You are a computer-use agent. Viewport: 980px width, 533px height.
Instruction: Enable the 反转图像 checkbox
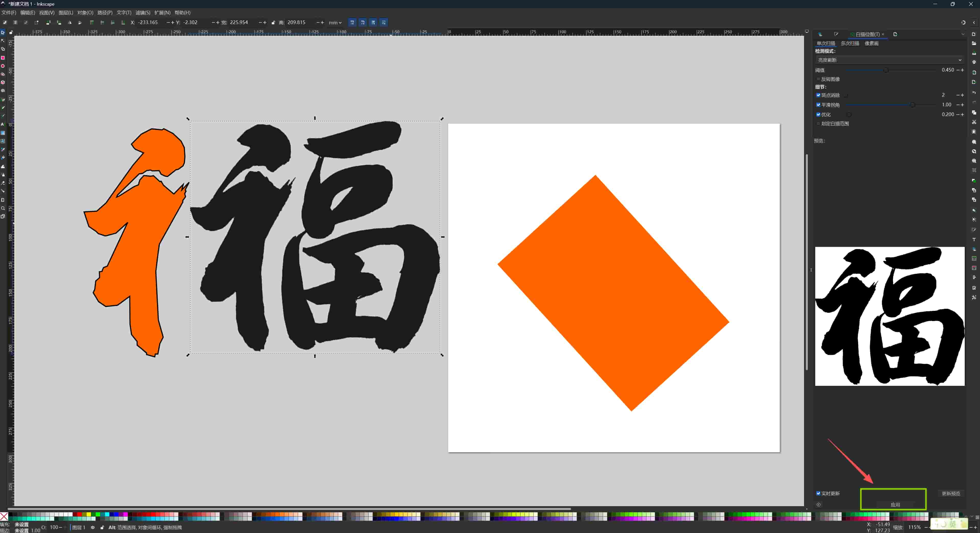tap(818, 79)
